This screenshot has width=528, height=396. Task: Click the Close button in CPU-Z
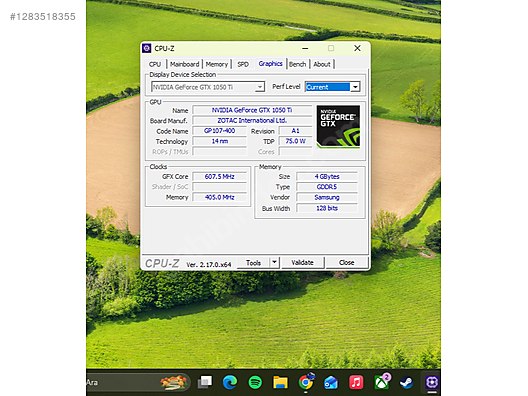pos(346,263)
